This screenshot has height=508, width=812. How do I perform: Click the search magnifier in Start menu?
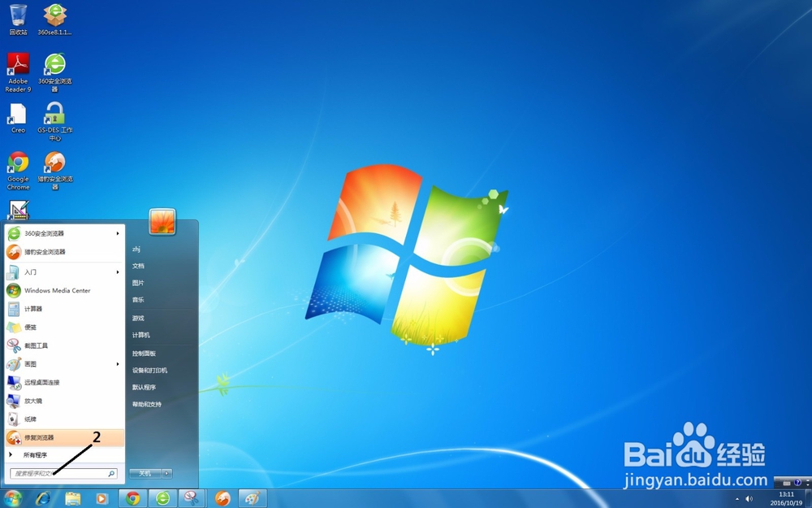tap(110, 473)
